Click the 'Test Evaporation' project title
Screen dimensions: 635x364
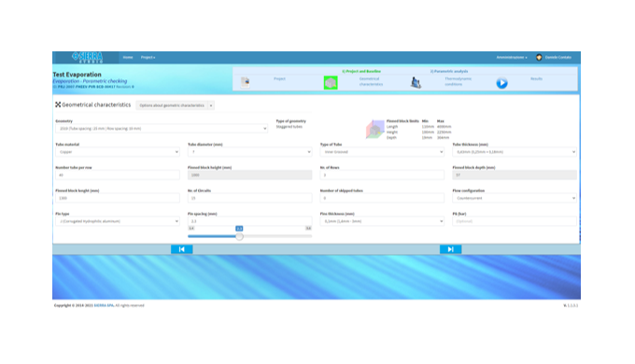[x=77, y=75]
